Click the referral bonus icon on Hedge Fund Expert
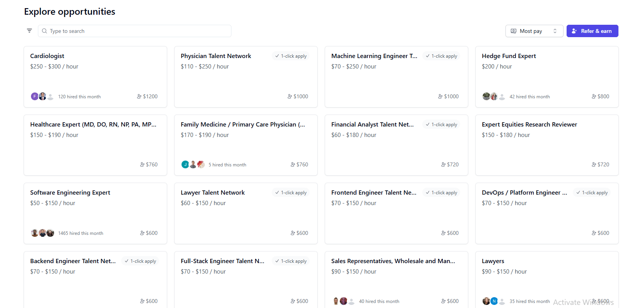This screenshot has height=308, width=644. point(594,96)
